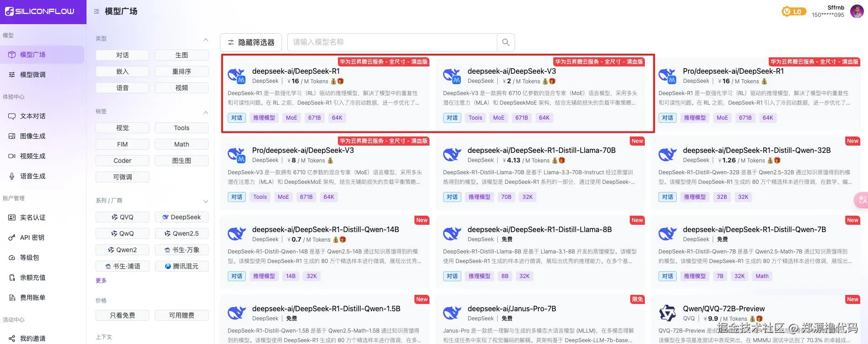Viewport: 868px width, 344px height.
Task: Click the Qwen/QVQ-72B-Preview model logo
Action: click(x=667, y=313)
